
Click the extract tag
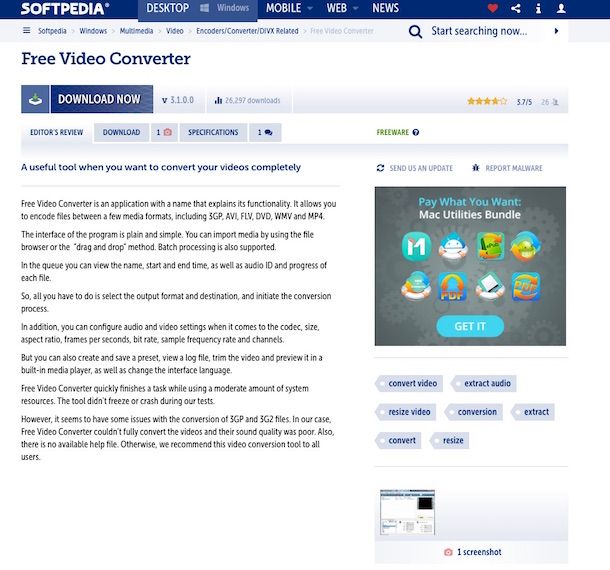[533, 412]
